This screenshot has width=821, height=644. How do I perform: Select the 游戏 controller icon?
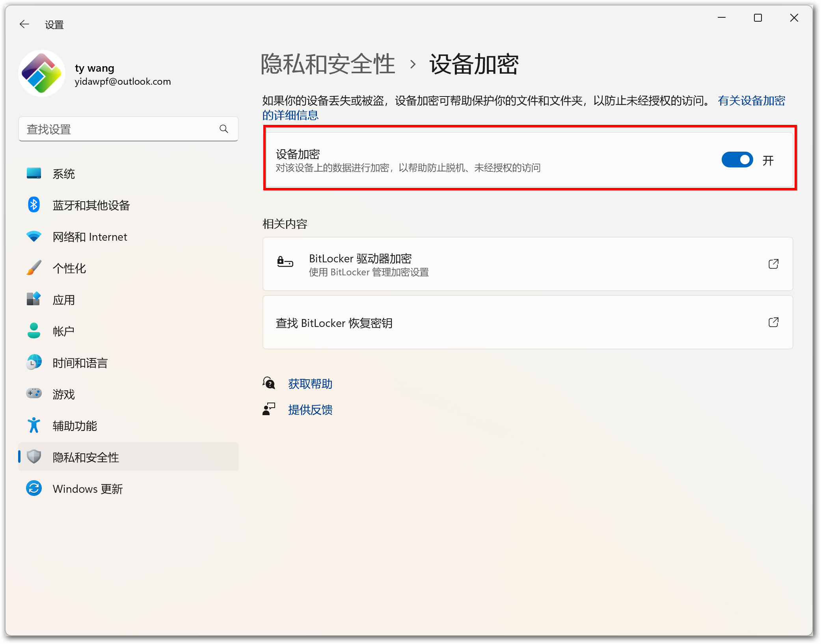click(x=34, y=393)
